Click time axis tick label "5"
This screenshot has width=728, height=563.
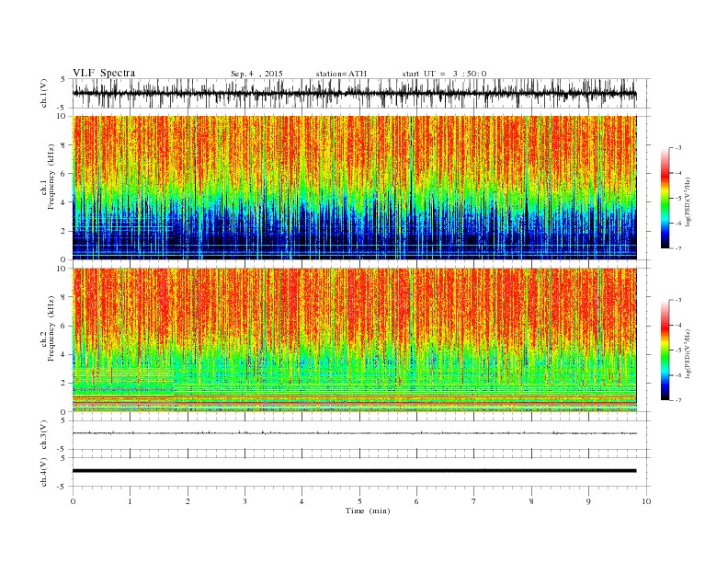coord(359,501)
